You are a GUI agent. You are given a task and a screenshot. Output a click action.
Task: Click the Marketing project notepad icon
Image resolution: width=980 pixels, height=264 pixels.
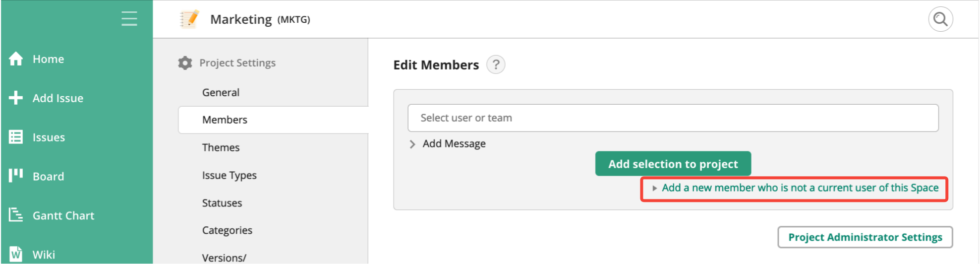click(x=189, y=19)
